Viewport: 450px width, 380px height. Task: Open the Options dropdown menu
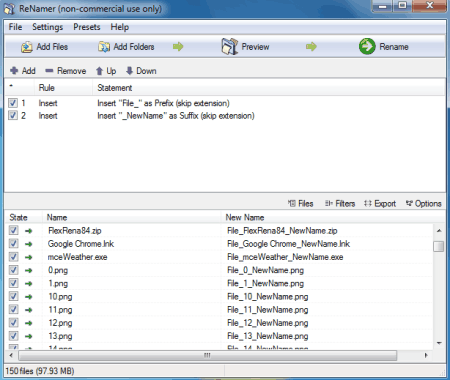tap(424, 203)
